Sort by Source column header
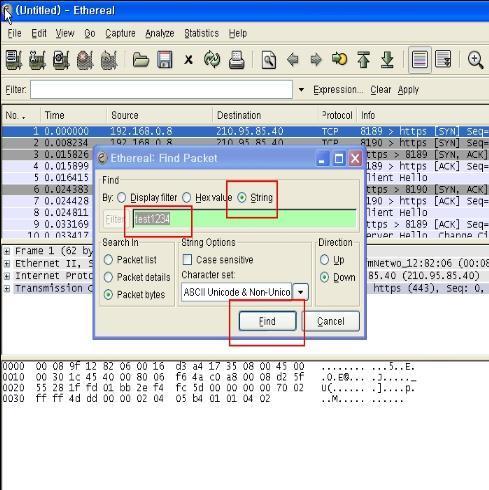The image size is (489, 490). [160, 115]
